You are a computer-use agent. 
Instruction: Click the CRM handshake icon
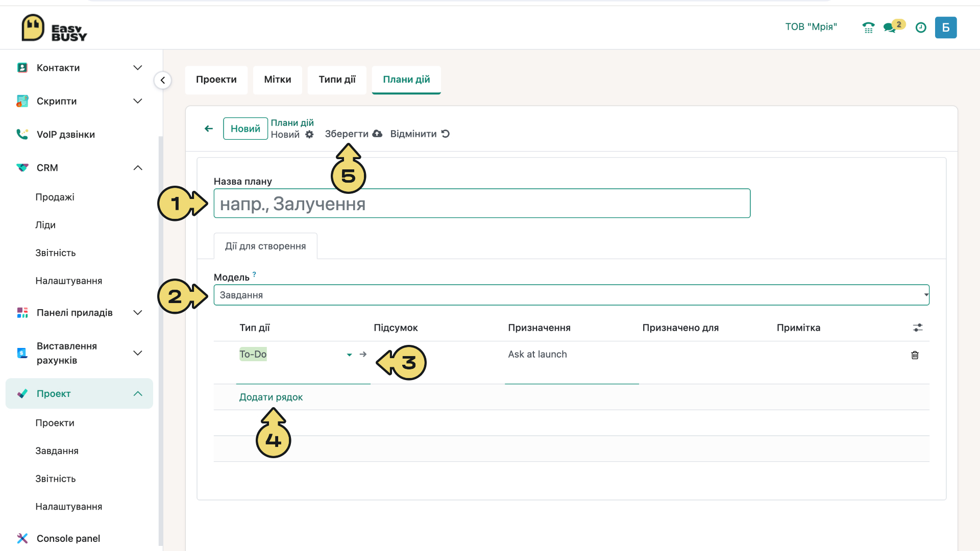(x=22, y=167)
